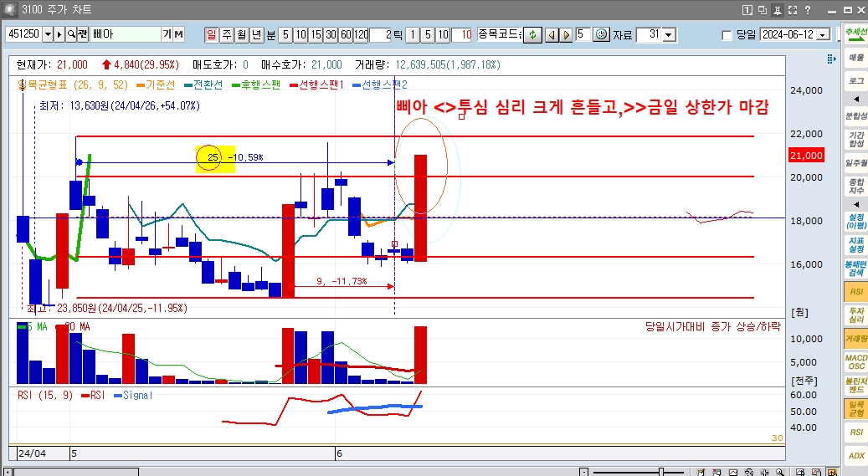The width and height of the screenshot is (868, 476).
Task: Toggle yearly 년 chart period
Action: tap(256, 35)
